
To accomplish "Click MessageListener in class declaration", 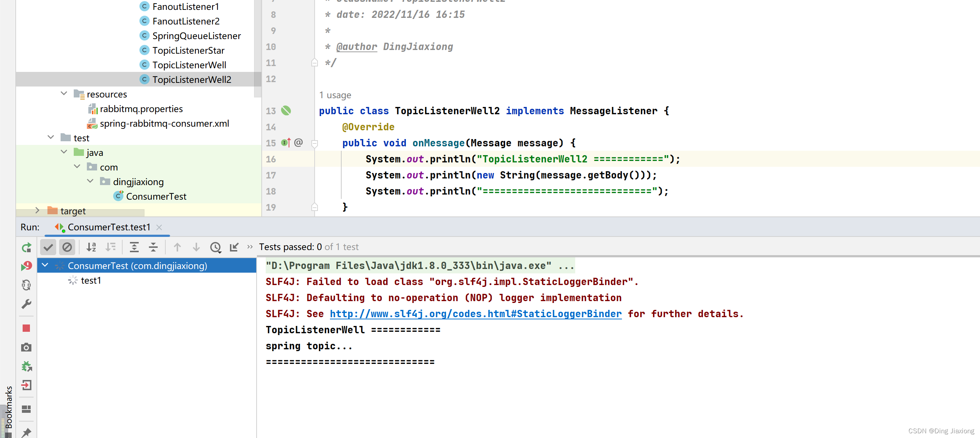I will click(613, 111).
